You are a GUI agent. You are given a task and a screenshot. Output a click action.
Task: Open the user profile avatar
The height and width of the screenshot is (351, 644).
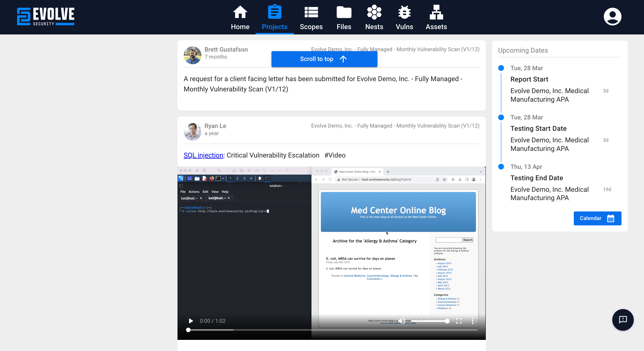(x=612, y=16)
